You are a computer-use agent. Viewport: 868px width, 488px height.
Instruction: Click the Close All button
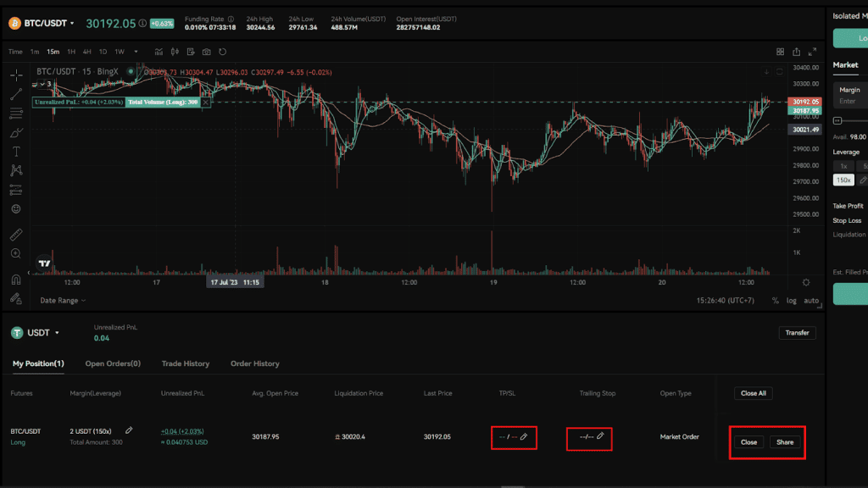pos(754,393)
